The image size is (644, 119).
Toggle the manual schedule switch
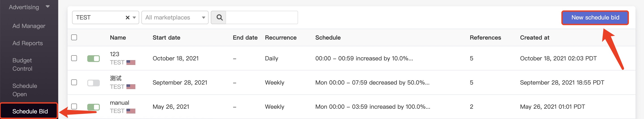click(x=94, y=107)
